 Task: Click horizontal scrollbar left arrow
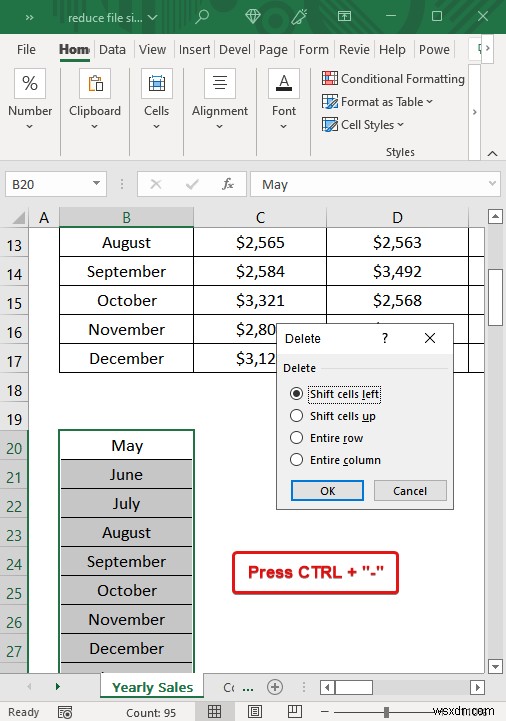[327, 688]
